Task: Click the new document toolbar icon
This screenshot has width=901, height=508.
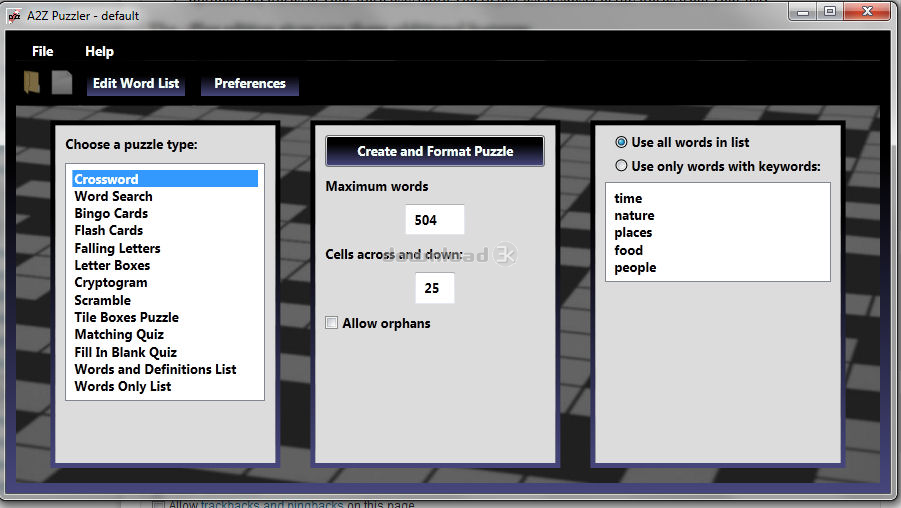Action: click(62, 82)
